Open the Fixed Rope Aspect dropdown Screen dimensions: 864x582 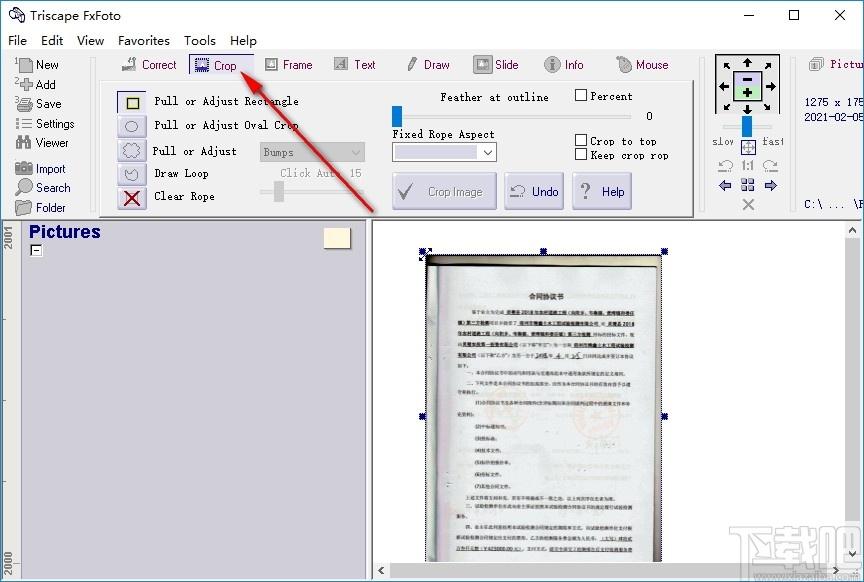click(444, 152)
